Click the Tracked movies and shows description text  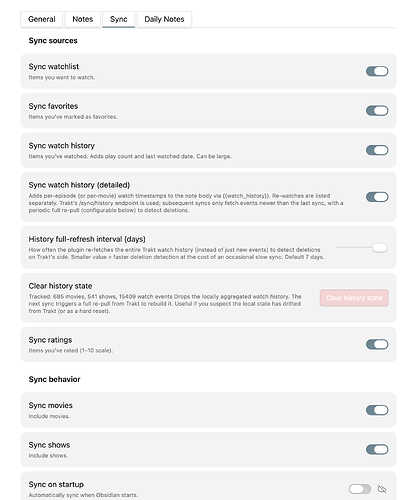click(x=165, y=304)
